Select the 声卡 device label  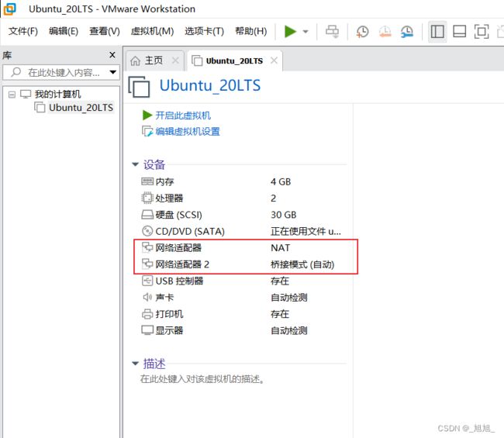coord(164,298)
